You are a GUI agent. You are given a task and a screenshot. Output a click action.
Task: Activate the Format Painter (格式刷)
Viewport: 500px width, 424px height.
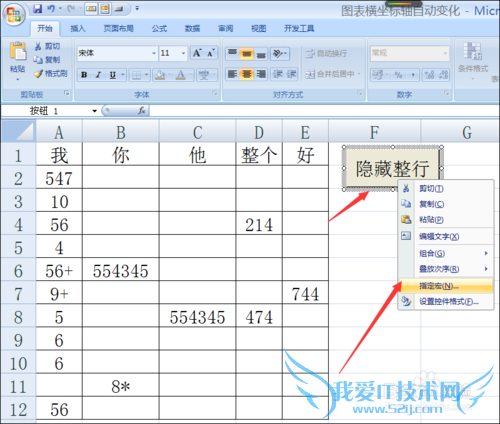tap(50, 73)
